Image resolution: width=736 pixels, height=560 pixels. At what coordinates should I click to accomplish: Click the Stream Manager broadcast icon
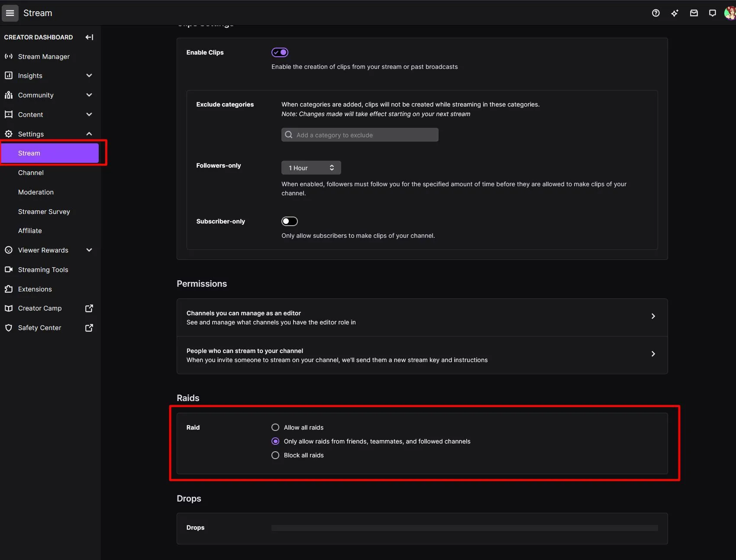(9, 56)
